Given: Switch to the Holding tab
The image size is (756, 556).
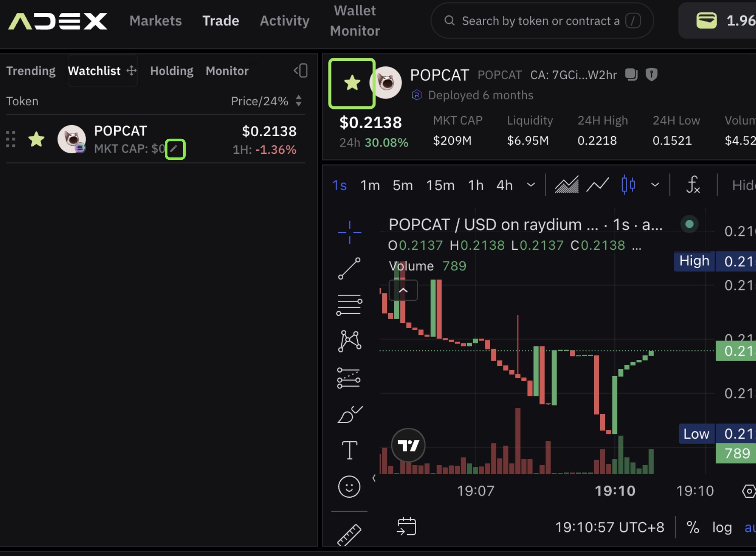Looking at the screenshot, I should 172,71.
